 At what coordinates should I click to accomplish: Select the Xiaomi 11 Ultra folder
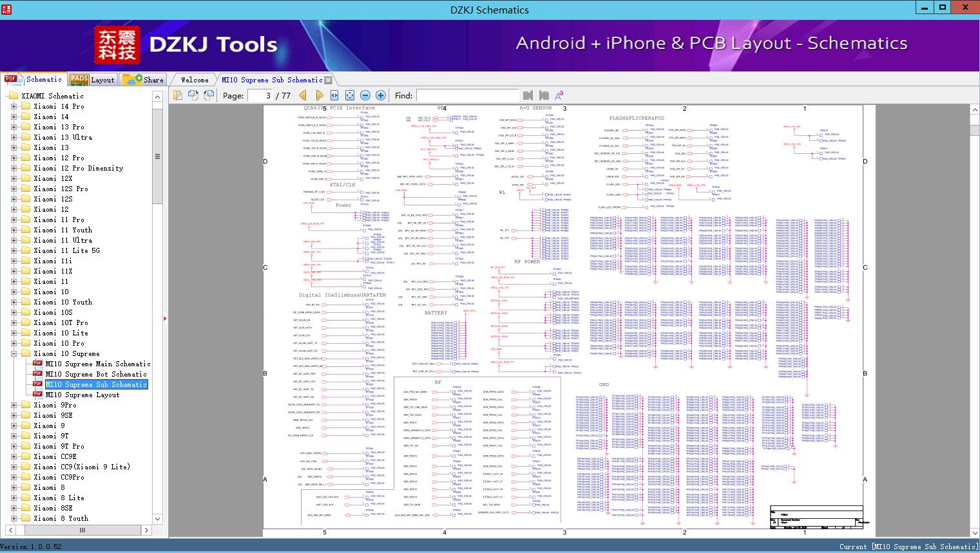[63, 240]
